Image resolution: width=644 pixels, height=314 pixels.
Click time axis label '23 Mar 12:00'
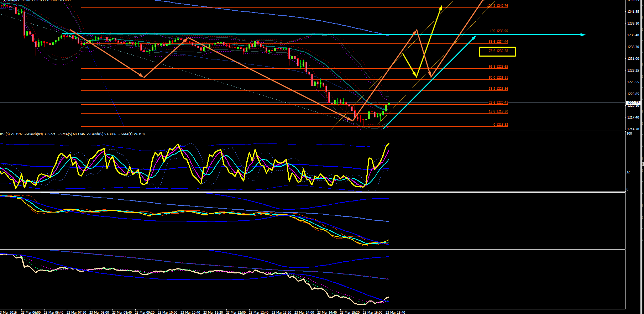236,312
